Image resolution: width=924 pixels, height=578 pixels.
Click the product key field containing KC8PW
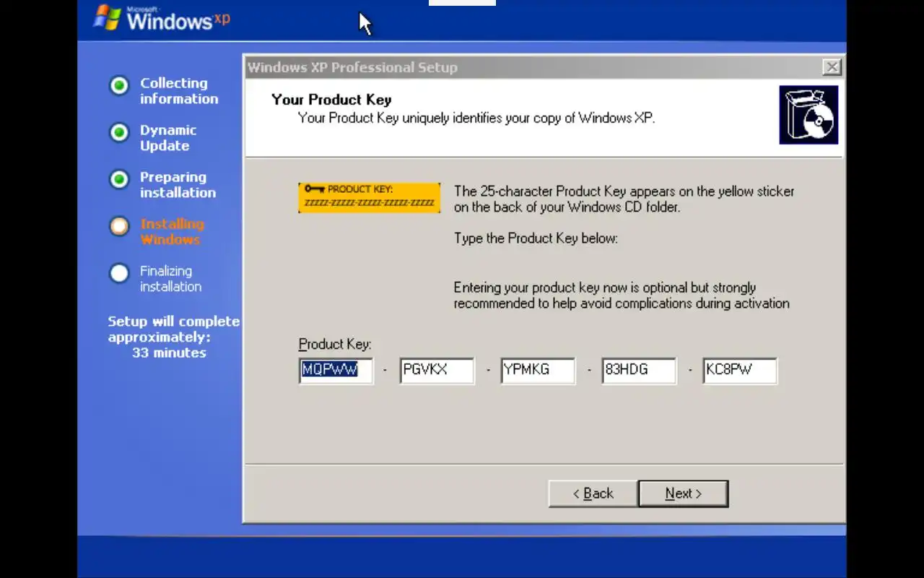pyautogui.click(x=741, y=370)
